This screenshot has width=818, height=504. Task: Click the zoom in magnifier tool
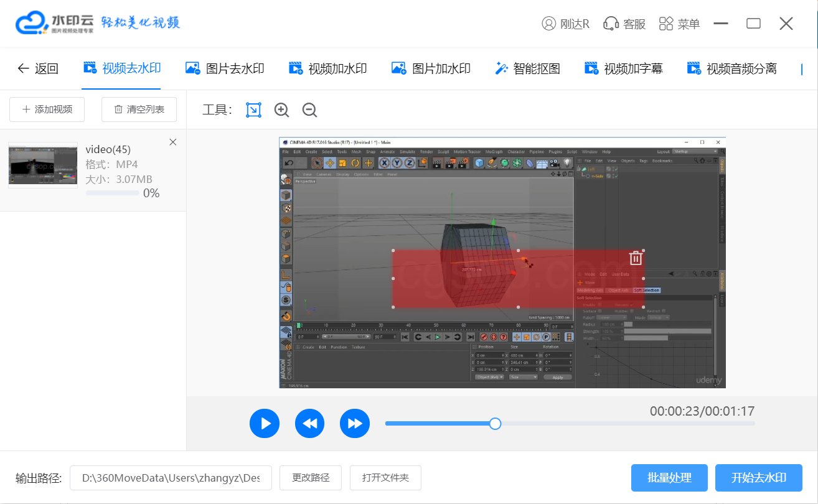281,110
